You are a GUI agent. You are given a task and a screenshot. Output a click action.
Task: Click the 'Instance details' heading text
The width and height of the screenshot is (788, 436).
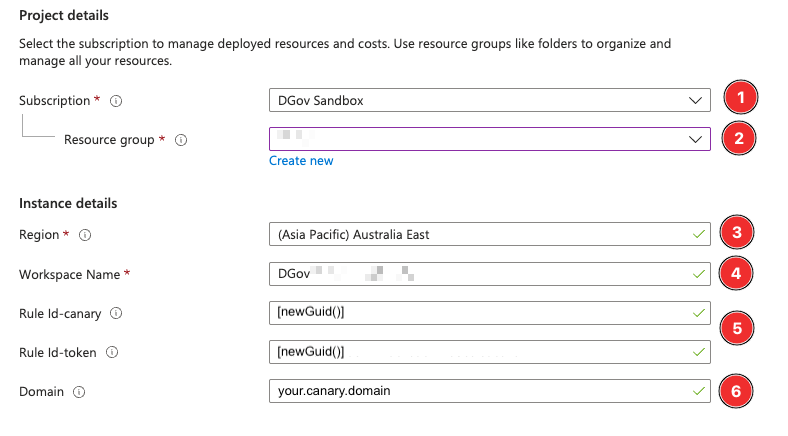coord(68,203)
